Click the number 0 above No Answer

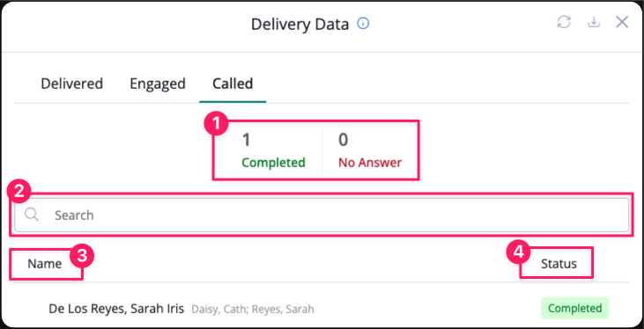pos(343,140)
